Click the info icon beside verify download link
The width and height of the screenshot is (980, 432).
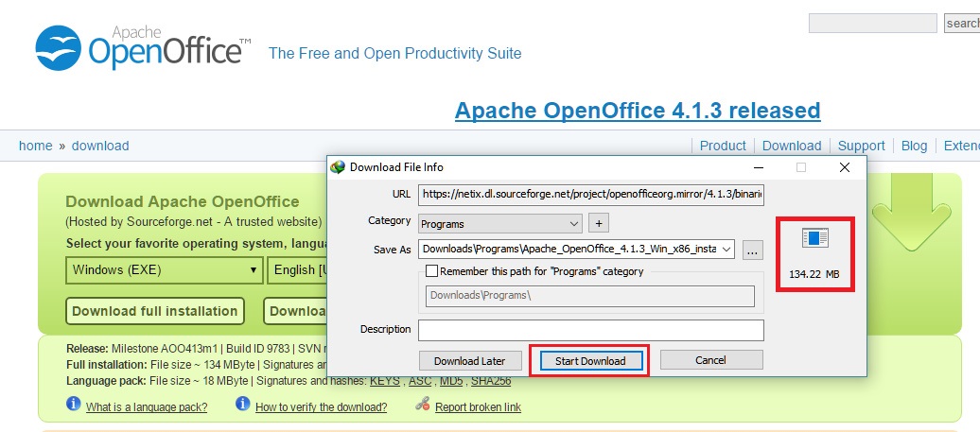pyautogui.click(x=243, y=405)
